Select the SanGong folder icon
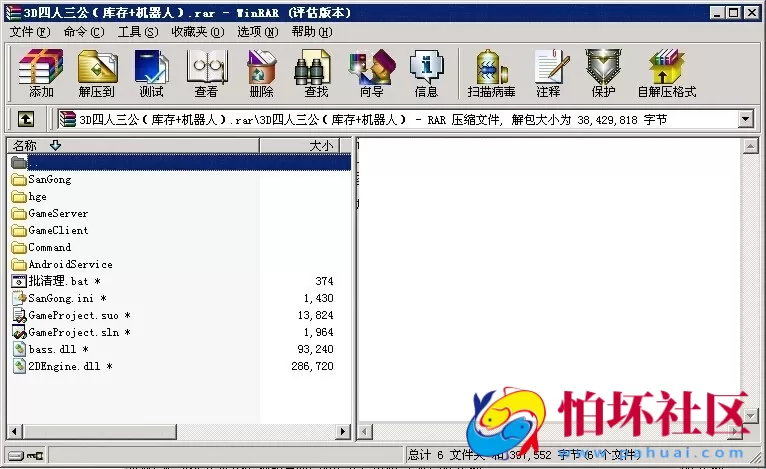This screenshot has width=766, height=469. (19, 179)
